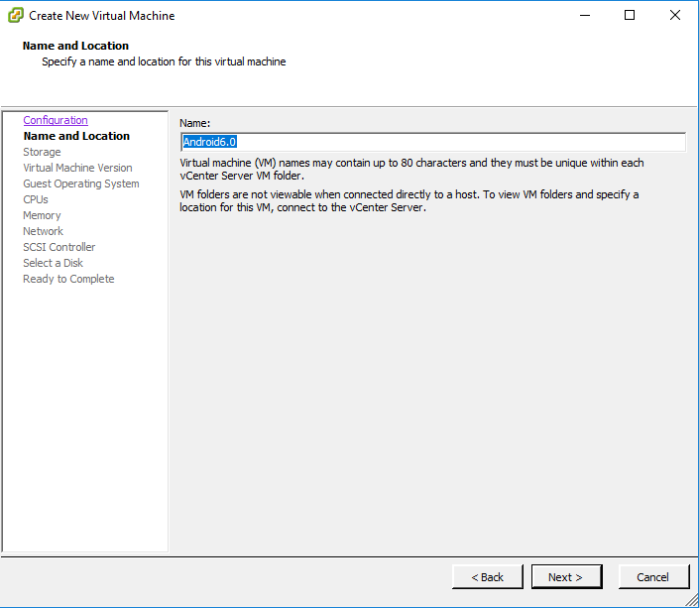The width and height of the screenshot is (700, 608).
Task: Select the Select a Disk step
Action: [x=54, y=263]
